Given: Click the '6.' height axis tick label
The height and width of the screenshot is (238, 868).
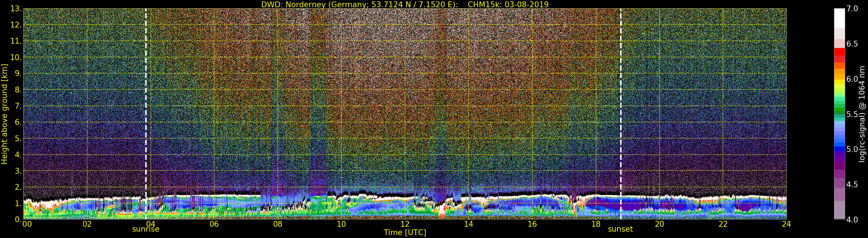Looking at the screenshot, I should coord(18,122).
